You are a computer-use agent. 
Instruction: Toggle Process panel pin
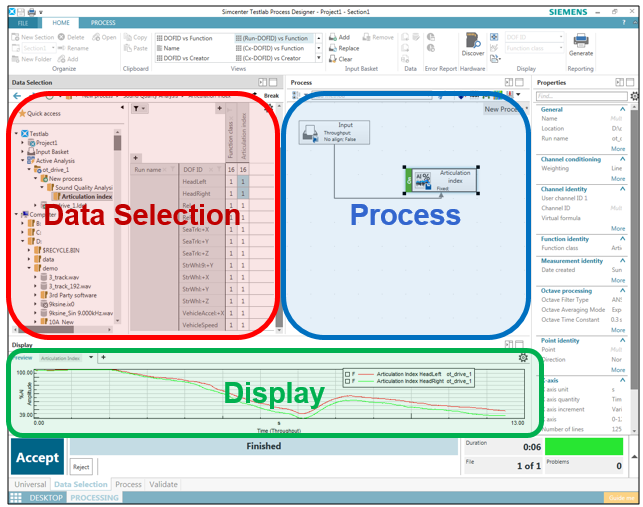coord(509,82)
